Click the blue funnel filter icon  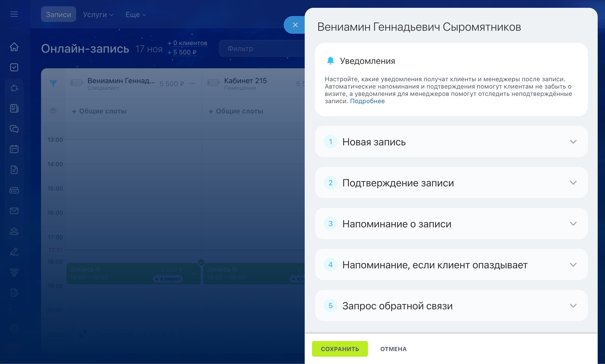(x=53, y=83)
